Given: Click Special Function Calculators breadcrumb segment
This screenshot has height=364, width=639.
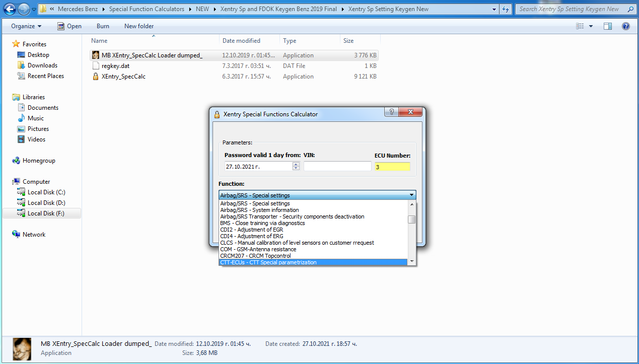Looking at the screenshot, I should click(x=147, y=9).
